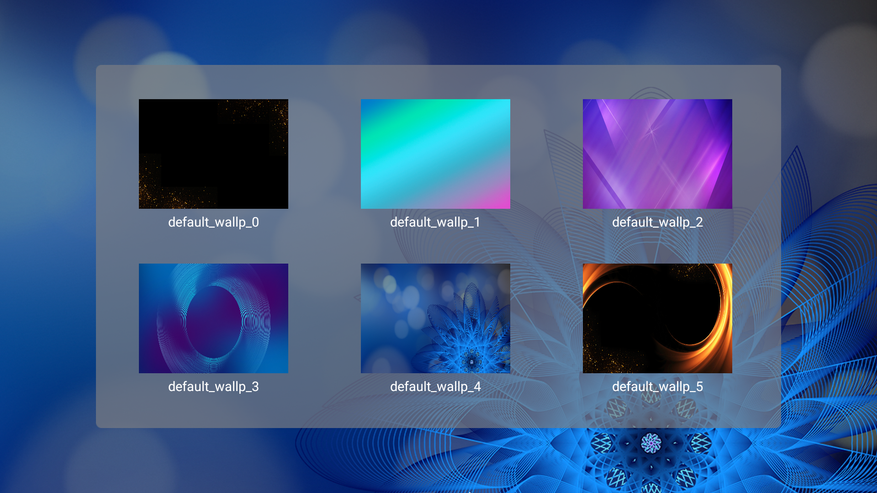Select the black gold-sparkle wallpaper thumbnail

tap(213, 154)
